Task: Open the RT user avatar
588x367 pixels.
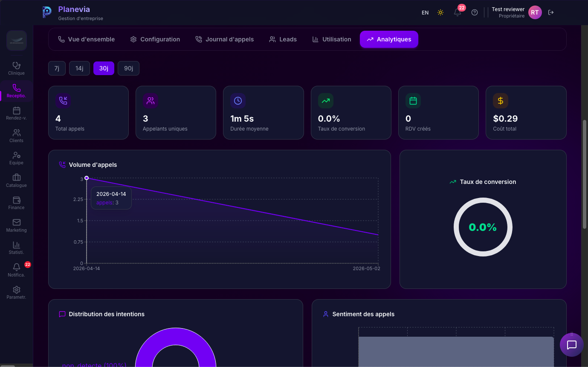Action: 535,12
